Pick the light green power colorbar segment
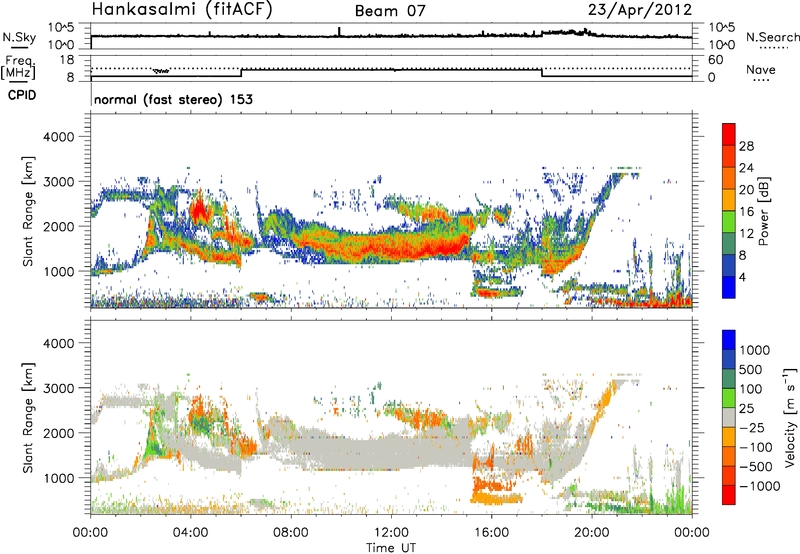 click(729, 222)
